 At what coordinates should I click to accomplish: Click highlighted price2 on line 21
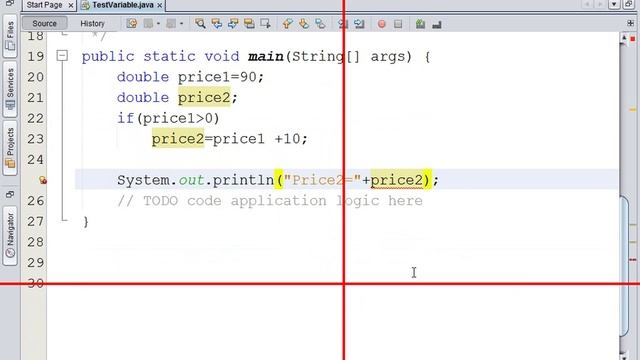204,98
